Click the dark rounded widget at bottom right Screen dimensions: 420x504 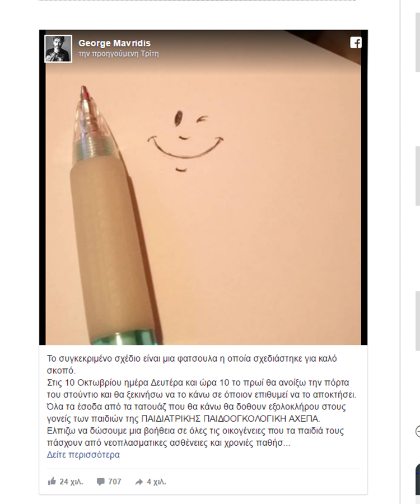[x=418, y=479]
